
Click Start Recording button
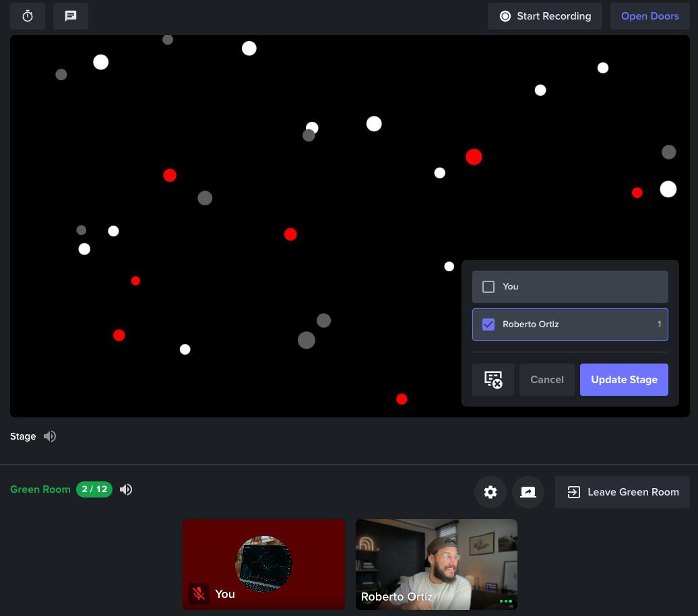tap(545, 16)
